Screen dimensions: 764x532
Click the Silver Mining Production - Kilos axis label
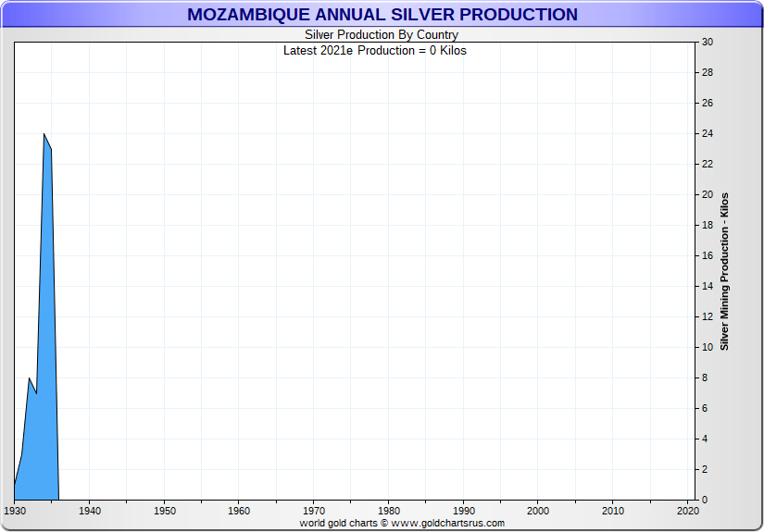[x=725, y=271]
